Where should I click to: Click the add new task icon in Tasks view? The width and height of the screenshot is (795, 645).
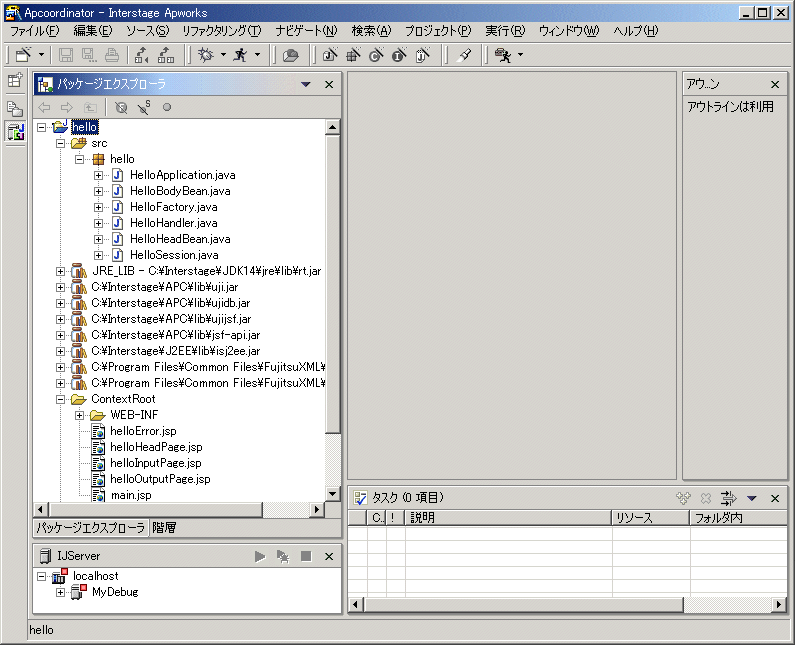683,498
